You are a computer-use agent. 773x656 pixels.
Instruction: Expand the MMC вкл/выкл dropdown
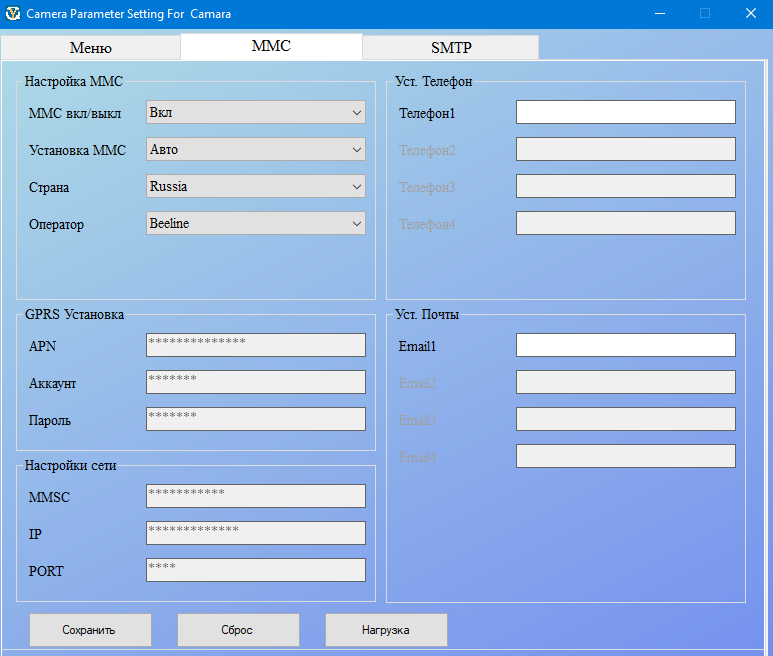point(255,113)
